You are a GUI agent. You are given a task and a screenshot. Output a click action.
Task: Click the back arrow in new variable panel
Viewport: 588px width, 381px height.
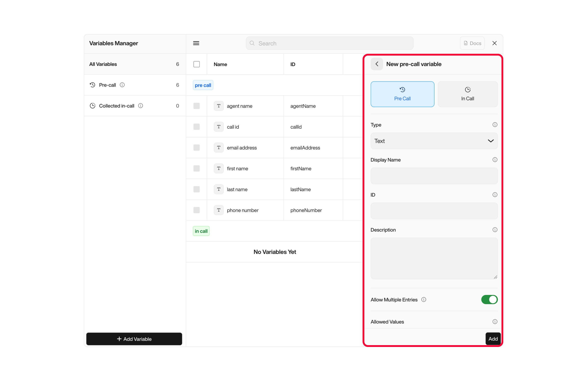(376, 64)
